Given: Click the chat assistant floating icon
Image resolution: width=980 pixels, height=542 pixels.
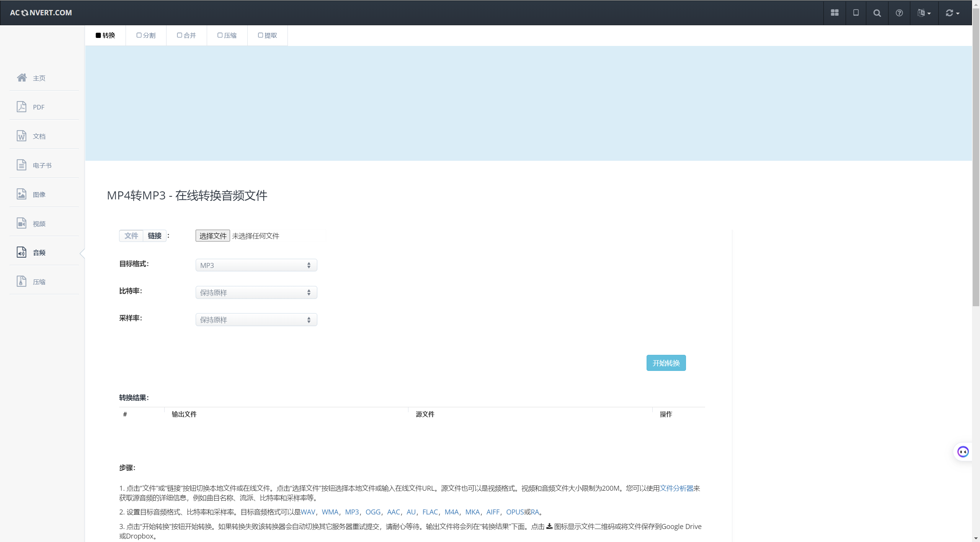Looking at the screenshot, I should 963,452.
